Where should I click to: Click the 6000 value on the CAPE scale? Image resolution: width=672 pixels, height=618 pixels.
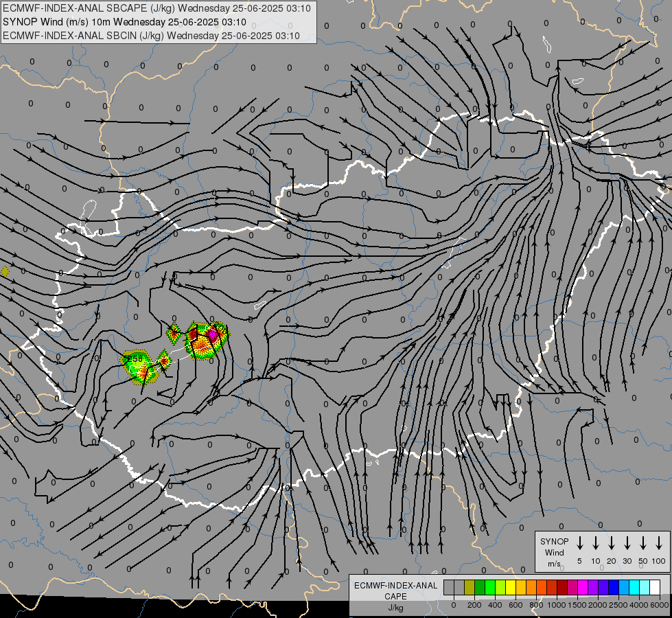(x=659, y=605)
